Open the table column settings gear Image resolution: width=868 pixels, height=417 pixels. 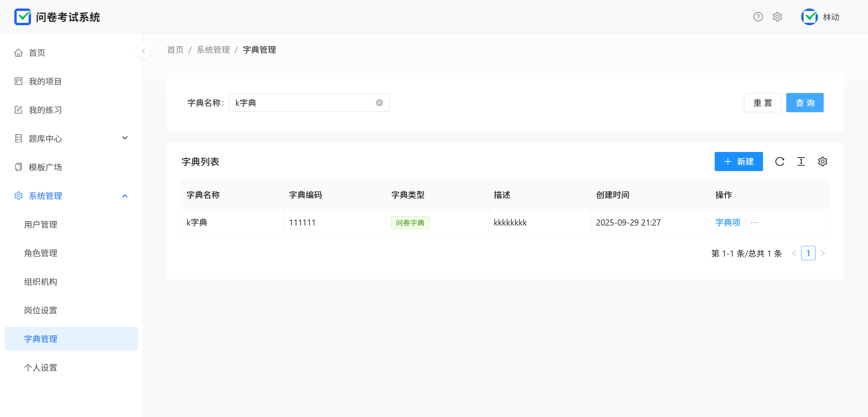tap(823, 161)
